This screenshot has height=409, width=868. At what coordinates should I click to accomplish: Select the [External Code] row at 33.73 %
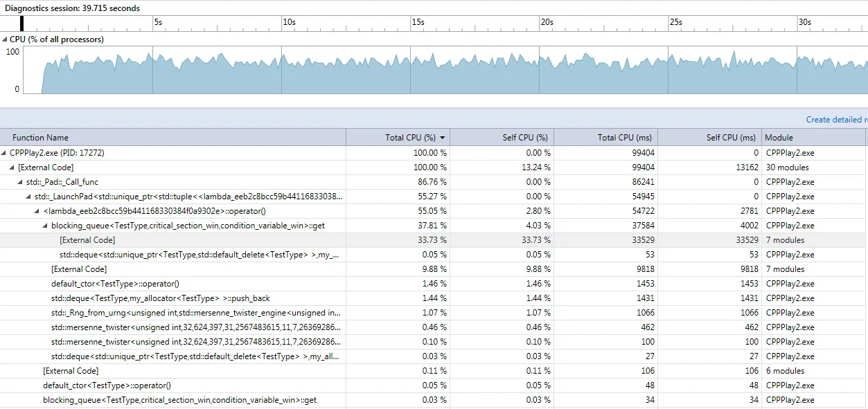pyautogui.click(x=434, y=239)
